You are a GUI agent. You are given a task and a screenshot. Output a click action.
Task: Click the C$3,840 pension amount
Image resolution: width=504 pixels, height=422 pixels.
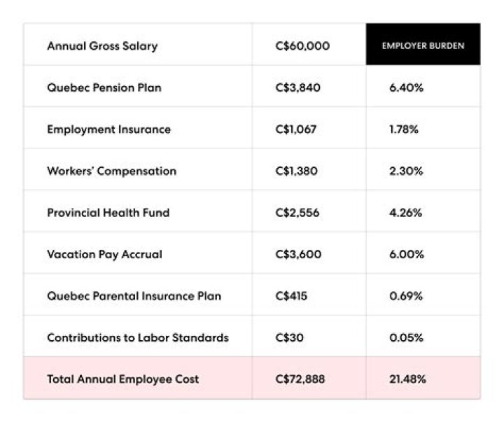coord(298,88)
